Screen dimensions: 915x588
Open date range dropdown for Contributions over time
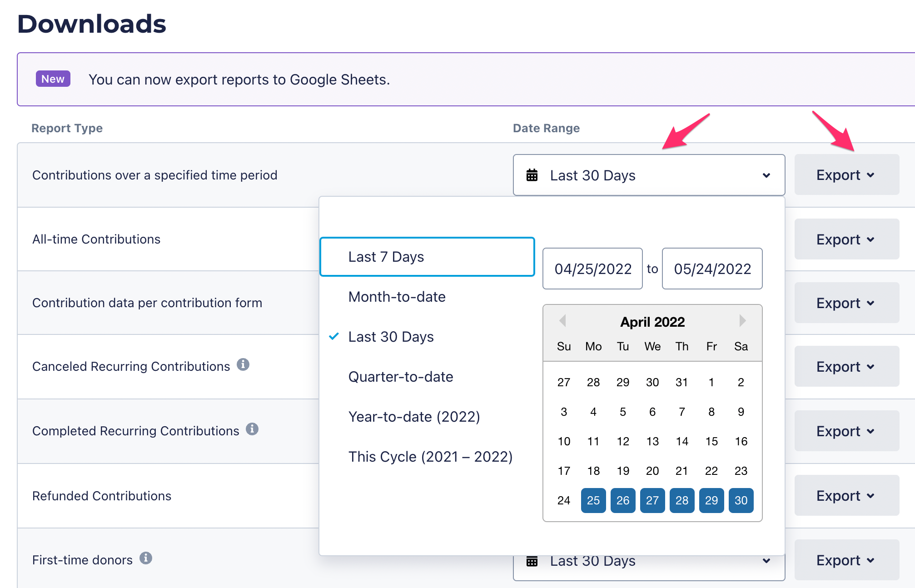click(649, 175)
